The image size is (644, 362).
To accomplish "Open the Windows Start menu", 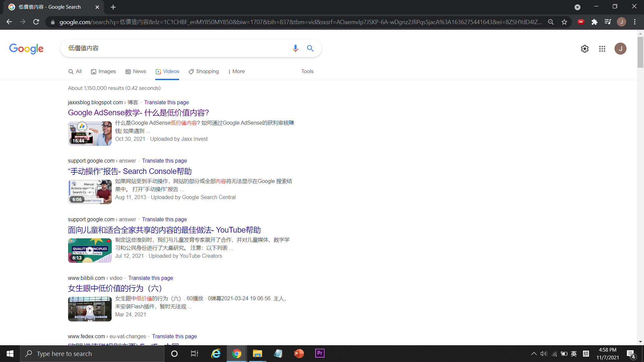I will pyautogui.click(x=10, y=354).
